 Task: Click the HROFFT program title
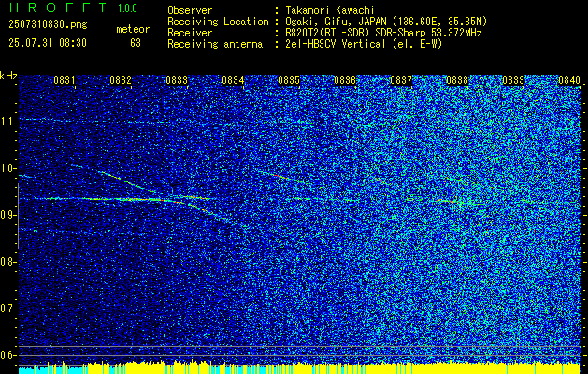click(57, 7)
